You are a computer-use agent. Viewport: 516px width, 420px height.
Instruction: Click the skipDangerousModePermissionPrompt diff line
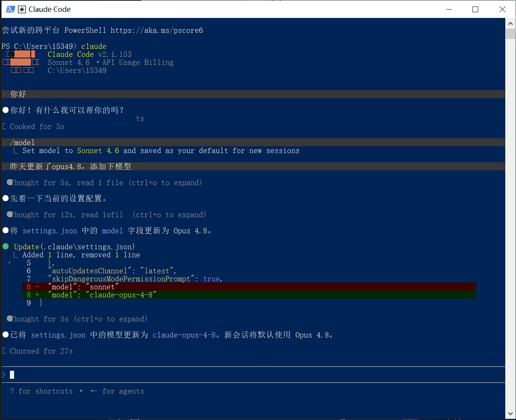coord(135,279)
